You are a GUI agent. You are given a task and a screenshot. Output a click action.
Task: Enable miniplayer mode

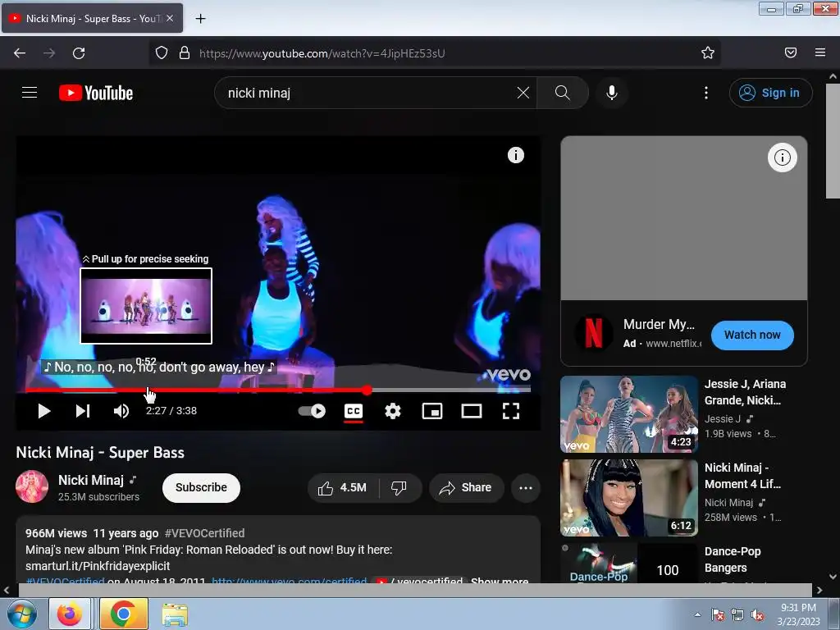[432, 411]
